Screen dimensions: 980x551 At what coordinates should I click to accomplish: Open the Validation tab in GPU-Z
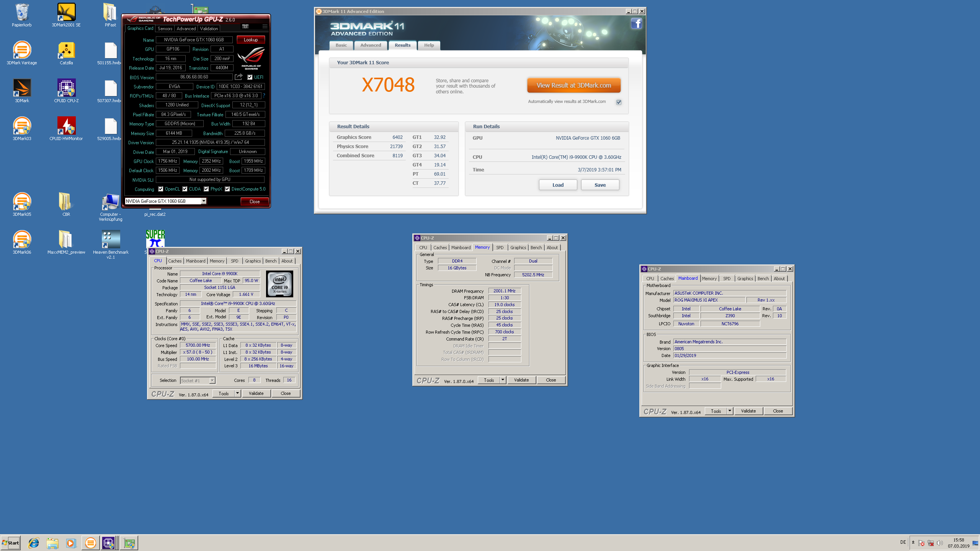pyautogui.click(x=209, y=29)
